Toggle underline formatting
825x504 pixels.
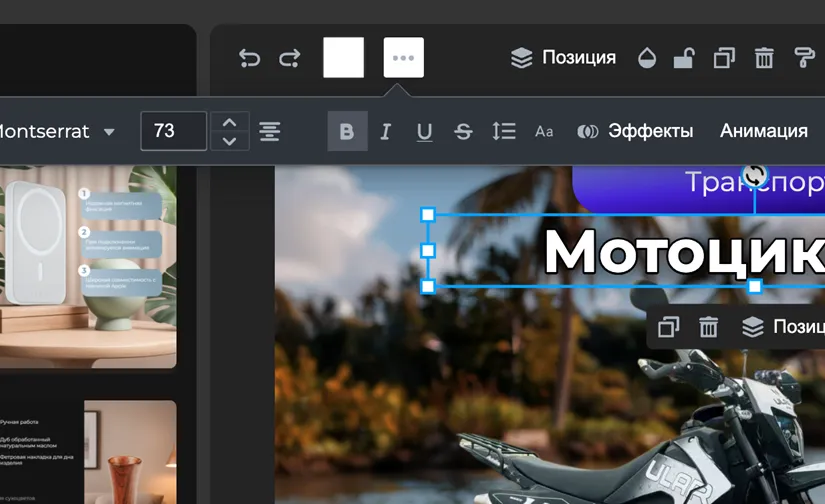424,131
